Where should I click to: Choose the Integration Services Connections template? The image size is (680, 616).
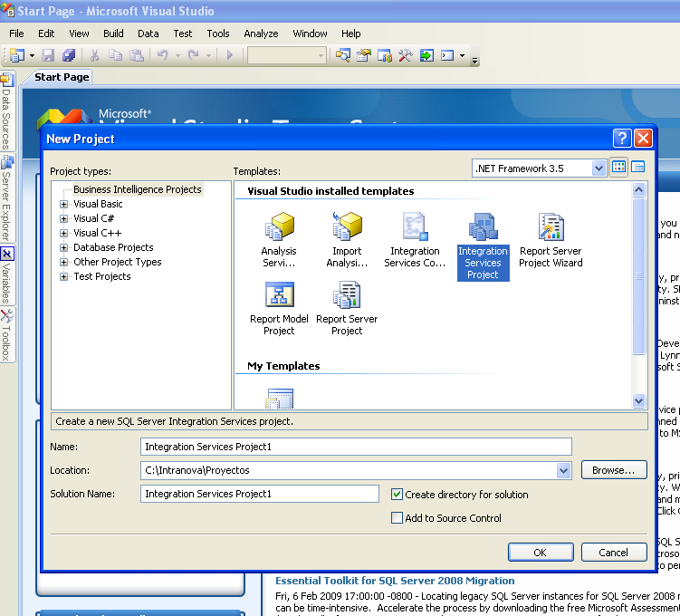(415, 227)
